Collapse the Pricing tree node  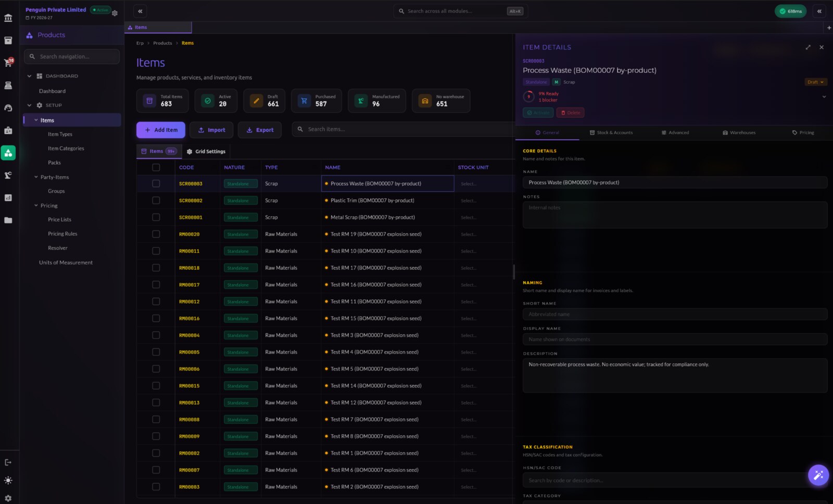(x=36, y=206)
